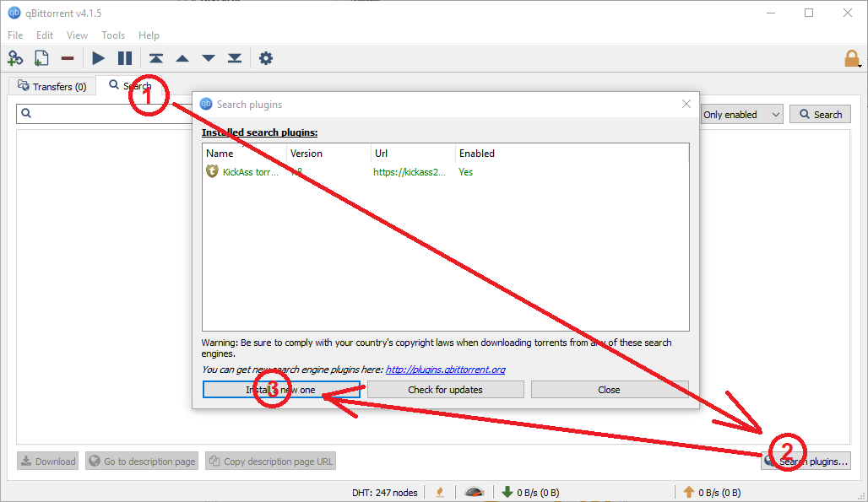This screenshot has width=868, height=502.
Task: Click the search query input field
Action: (x=104, y=114)
